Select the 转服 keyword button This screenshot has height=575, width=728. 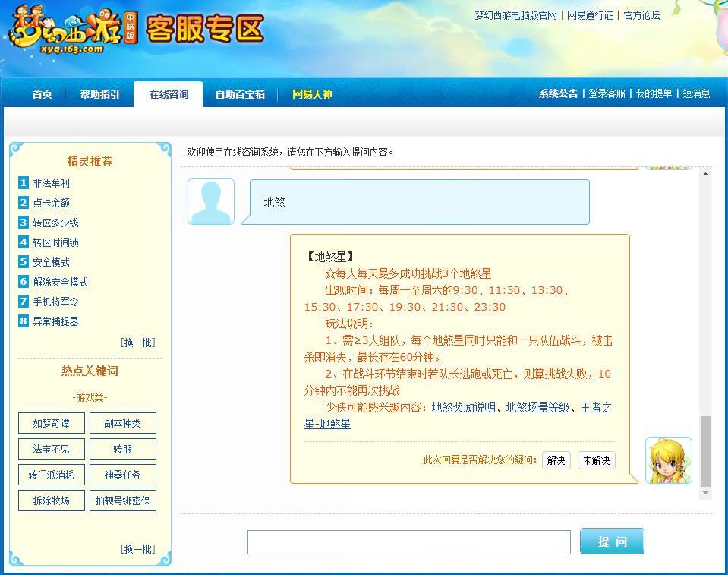123,449
